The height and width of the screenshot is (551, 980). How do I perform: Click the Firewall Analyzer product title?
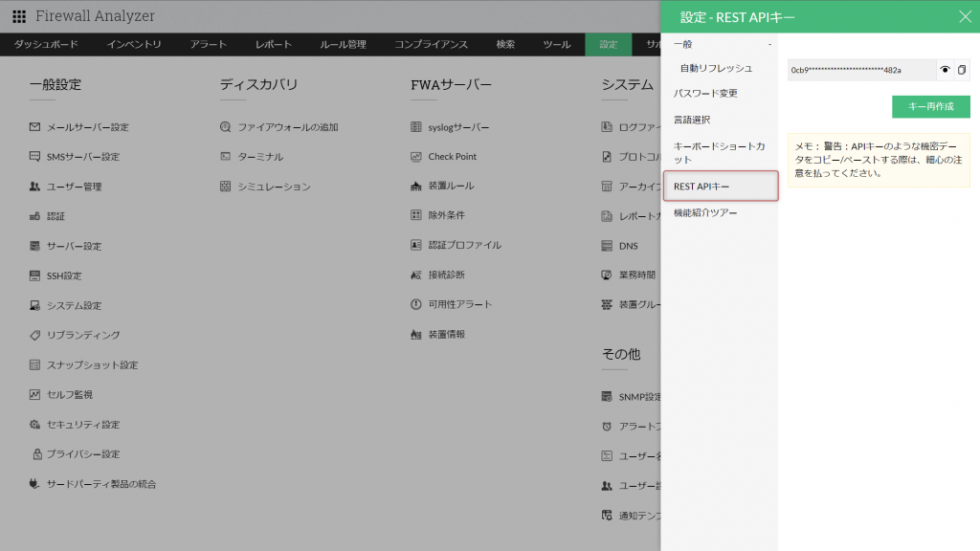click(95, 16)
